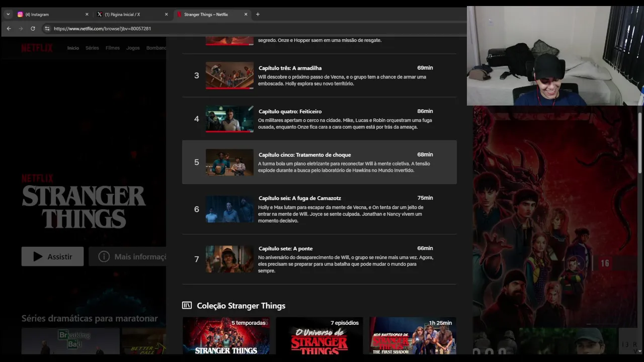
Task: Open the tab search dropdown arrow
Action: click(8, 14)
